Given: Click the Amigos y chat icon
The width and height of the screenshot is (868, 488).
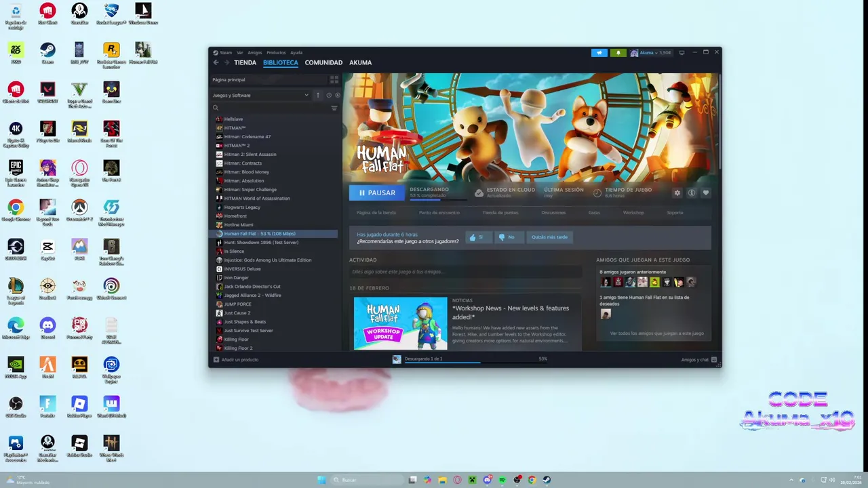Looking at the screenshot, I should tap(713, 360).
